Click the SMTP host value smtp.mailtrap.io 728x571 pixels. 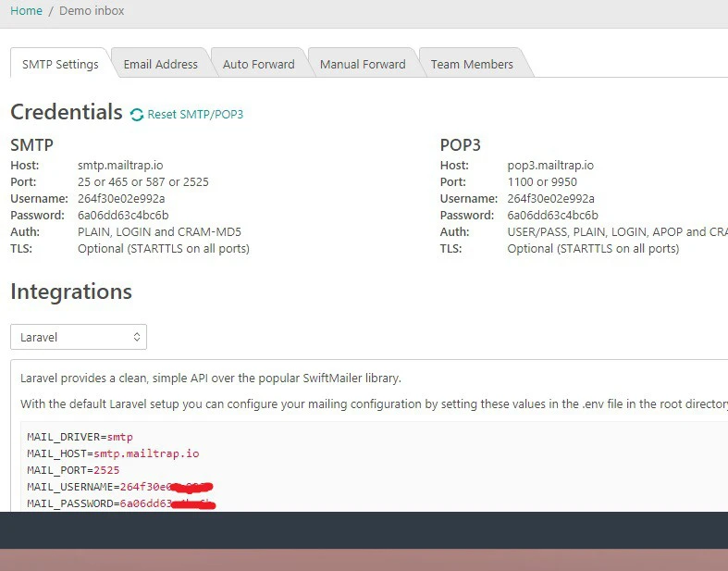(x=120, y=166)
